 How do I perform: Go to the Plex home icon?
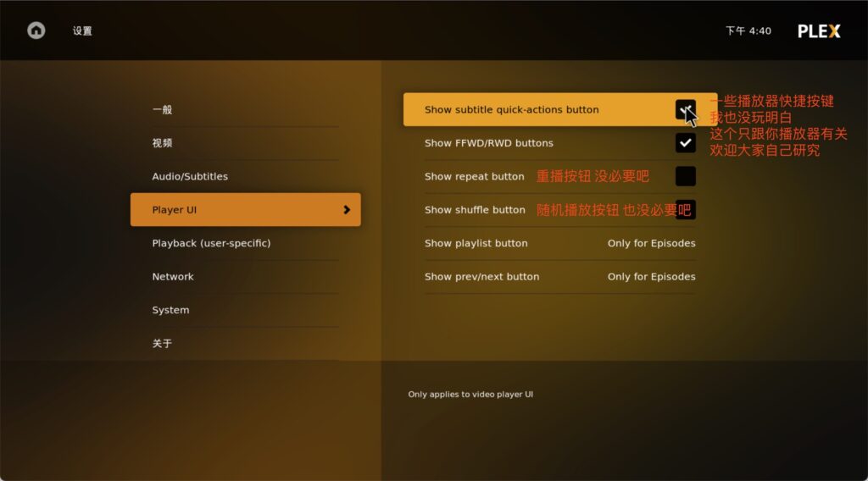tap(36, 30)
